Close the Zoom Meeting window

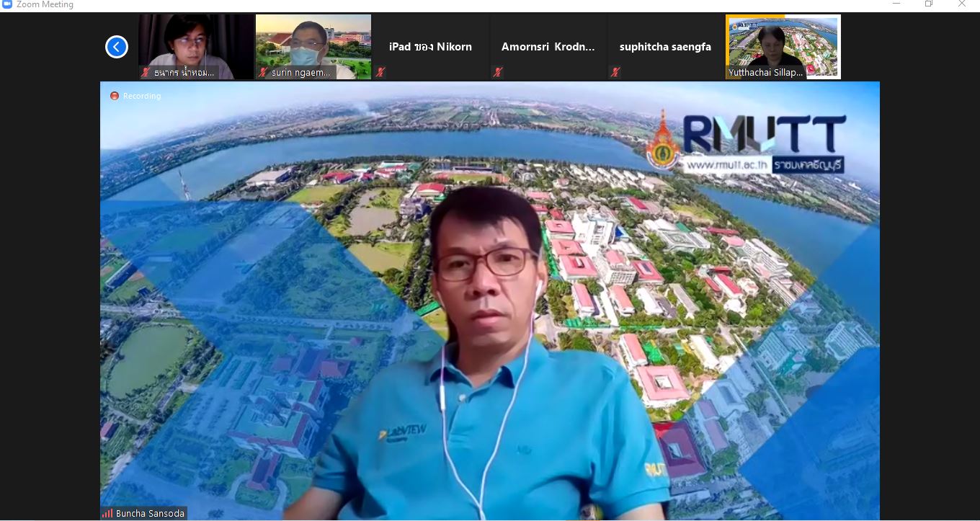[x=962, y=4]
